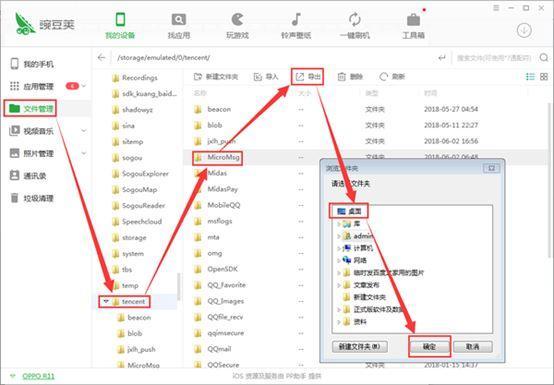Screen dimensions: 554x385
Task: Expand 计算机 node in dialog
Action: coord(339,248)
